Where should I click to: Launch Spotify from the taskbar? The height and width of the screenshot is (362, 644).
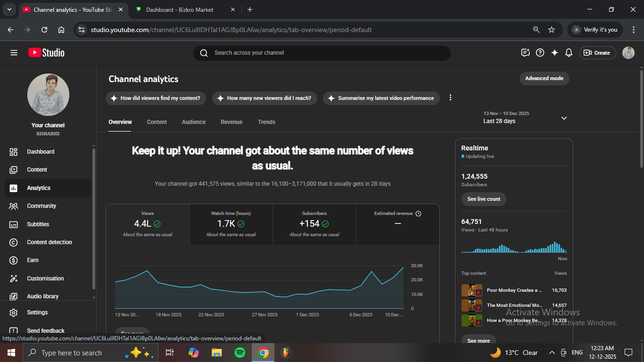coord(239,353)
